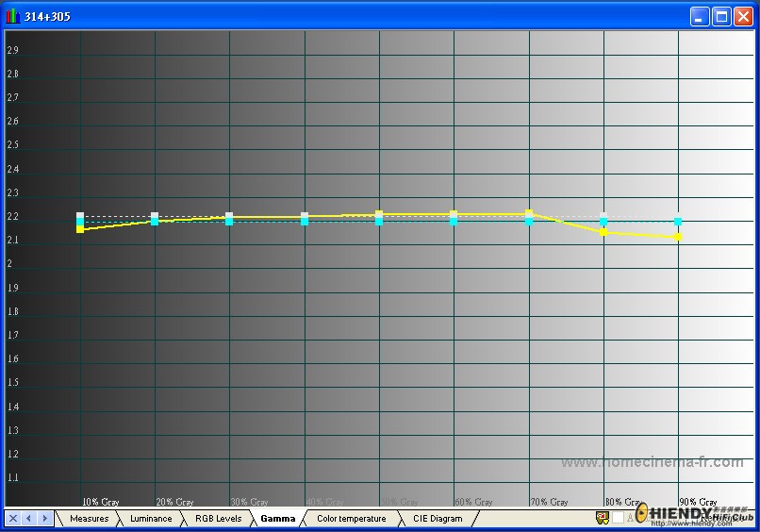Click the app icon in the title bar
This screenshot has height=532, width=760.
click(x=12, y=16)
